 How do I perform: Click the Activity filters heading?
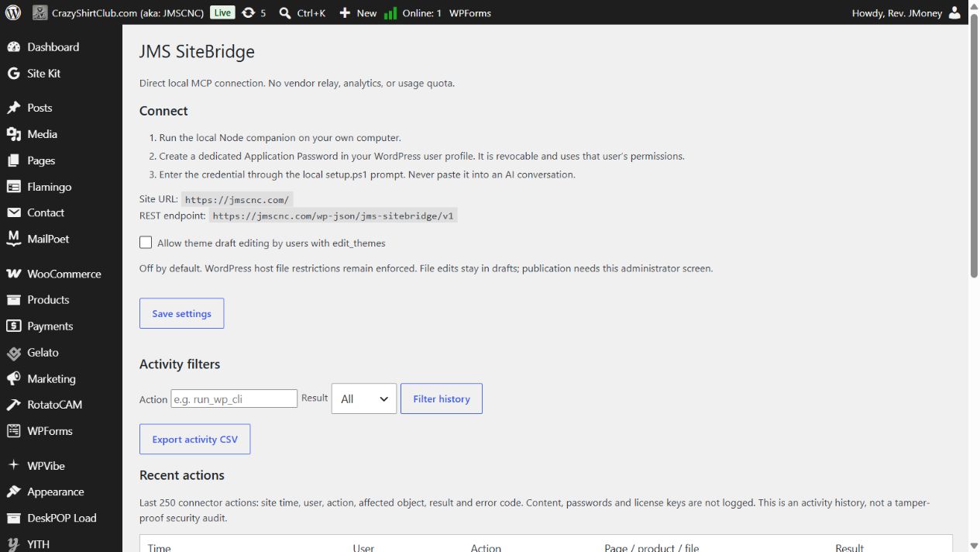180,364
